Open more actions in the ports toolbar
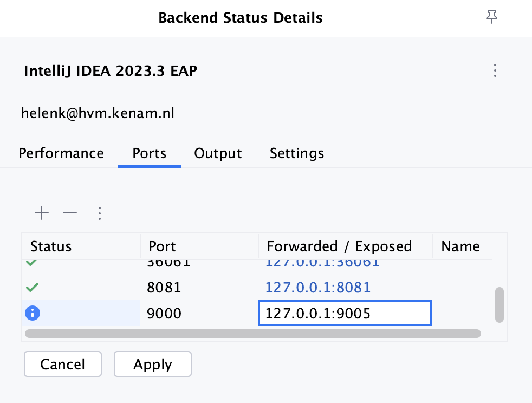Image resolution: width=532 pixels, height=403 pixels. 99,213
